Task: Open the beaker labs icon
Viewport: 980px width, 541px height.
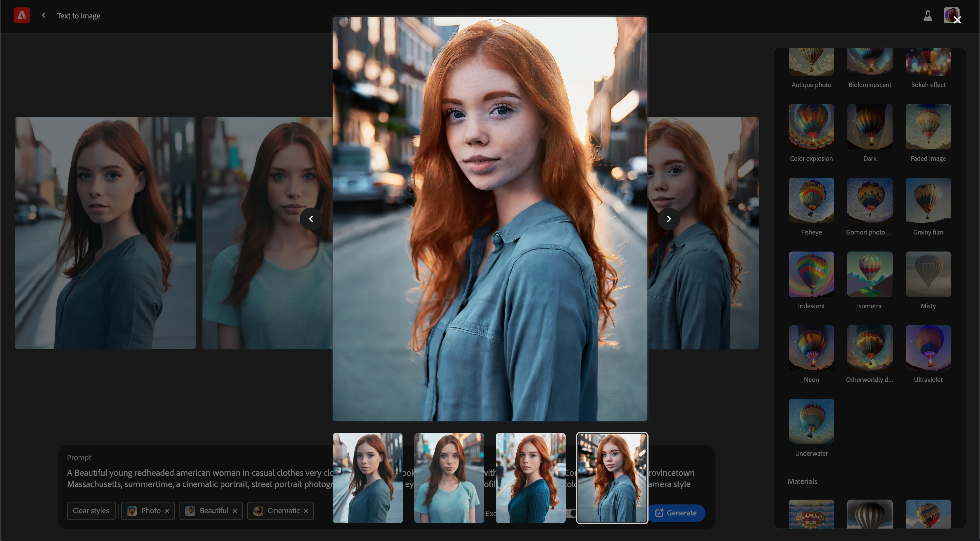Action: (928, 16)
